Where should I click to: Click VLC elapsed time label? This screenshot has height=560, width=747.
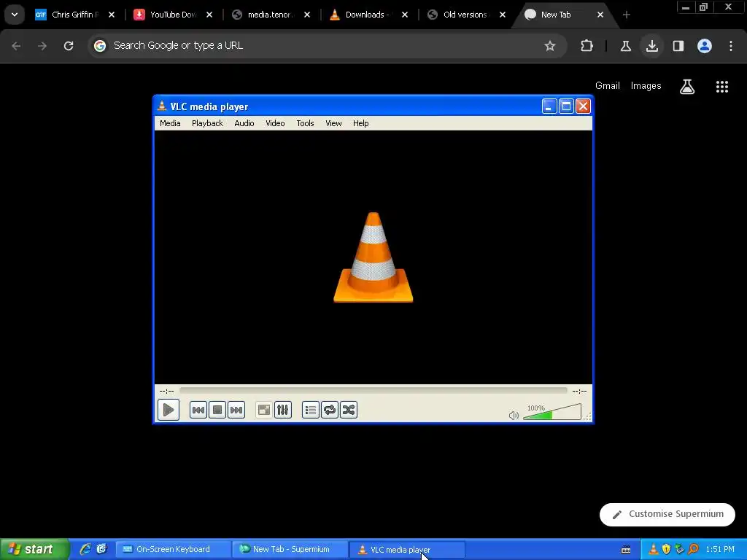(x=166, y=391)
